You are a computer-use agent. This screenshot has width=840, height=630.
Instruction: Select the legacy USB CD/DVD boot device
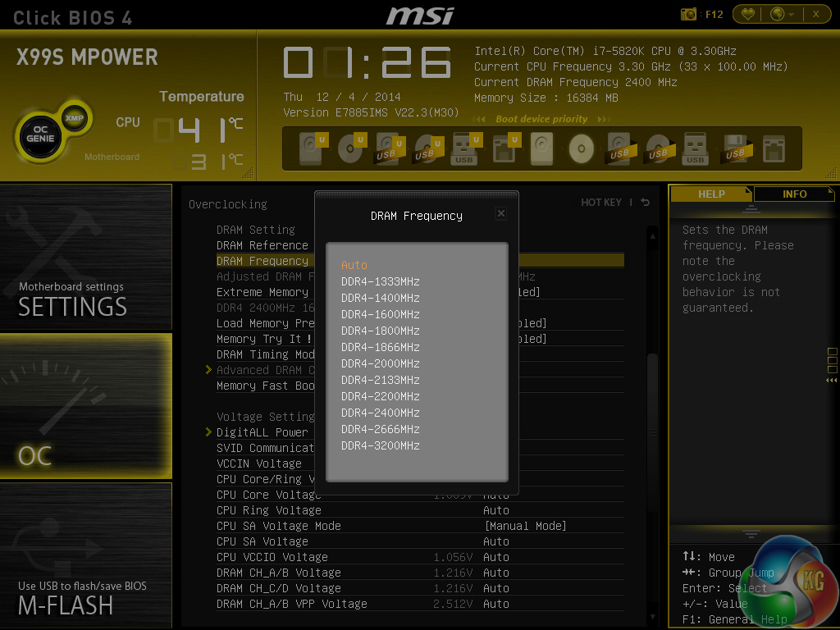[x=659, y=148]
